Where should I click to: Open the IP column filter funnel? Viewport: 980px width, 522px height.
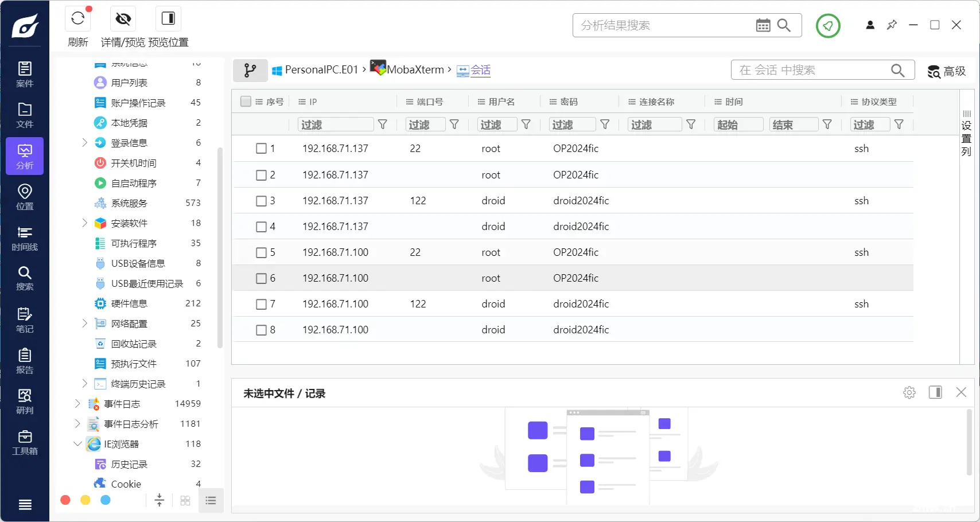383,124
